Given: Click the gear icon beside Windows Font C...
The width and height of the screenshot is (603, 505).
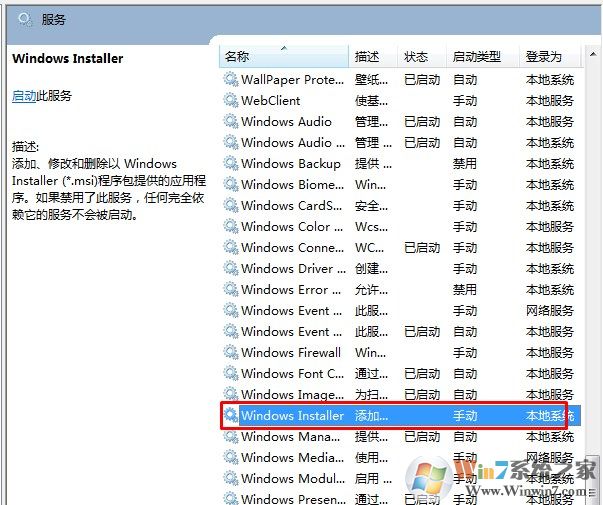Looking at the screenshot, I should (x=231, y=373).
